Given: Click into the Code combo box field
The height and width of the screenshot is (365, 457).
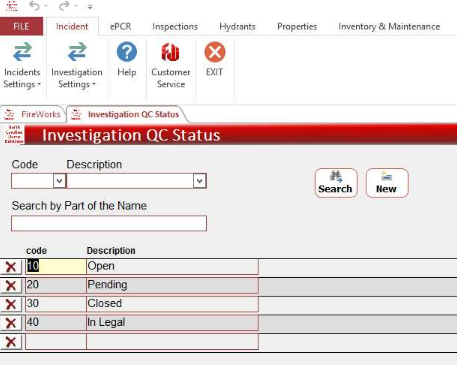Looking at the screenshot, I should (32, 181).
